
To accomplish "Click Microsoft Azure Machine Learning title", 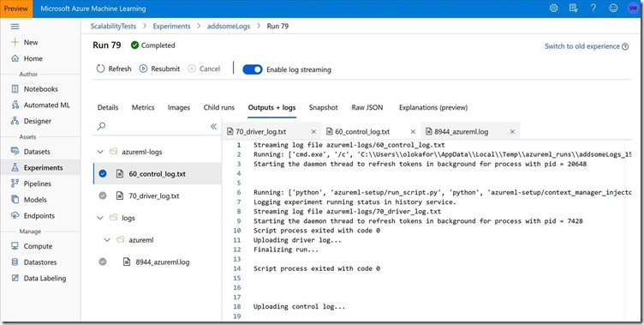I will point(93,9).
